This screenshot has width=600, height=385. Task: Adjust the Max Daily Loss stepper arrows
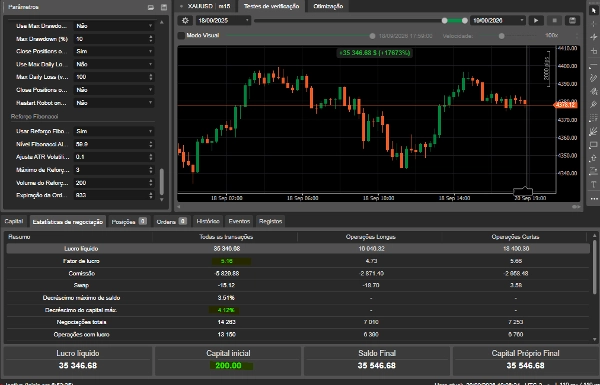click(x=151, y=77)
